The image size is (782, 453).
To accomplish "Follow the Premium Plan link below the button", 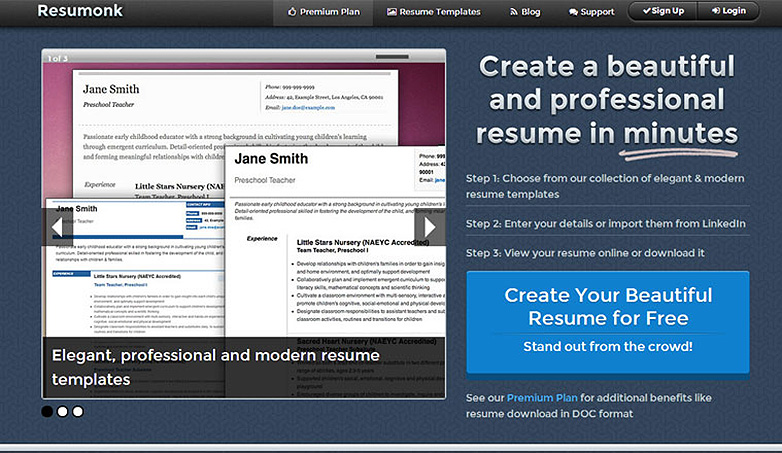I will [542, 398].
